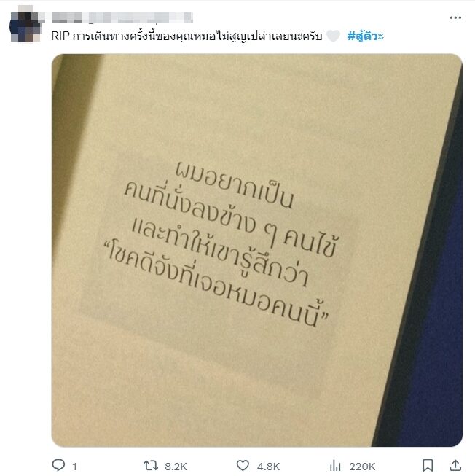Like the post with the heart icon

(243, 465)
